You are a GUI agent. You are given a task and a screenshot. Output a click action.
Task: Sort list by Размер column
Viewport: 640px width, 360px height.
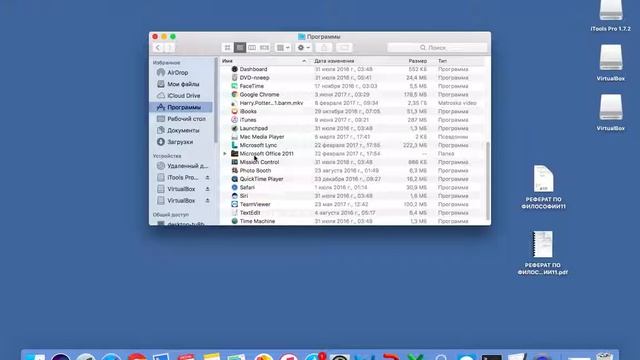point(418,61)
